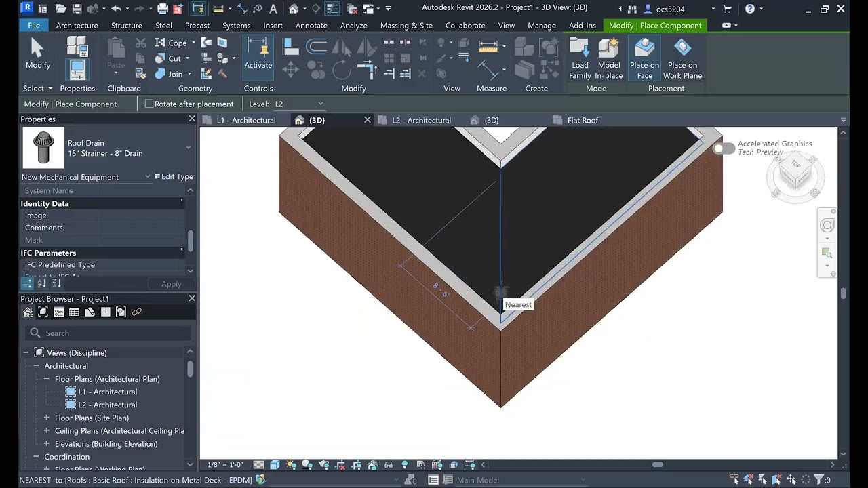
Task: Choose the Rotate tool in Modify panel
Action: click(x=342, y=70)
